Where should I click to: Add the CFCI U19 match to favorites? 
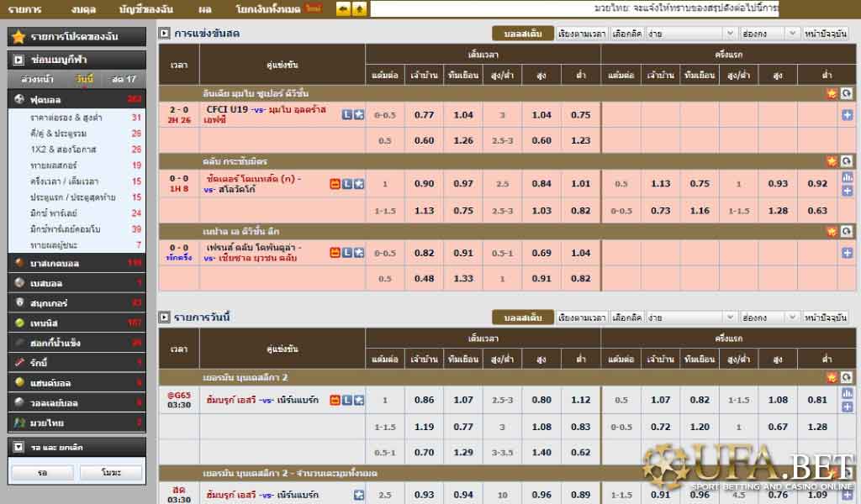[x=359, y=115]
